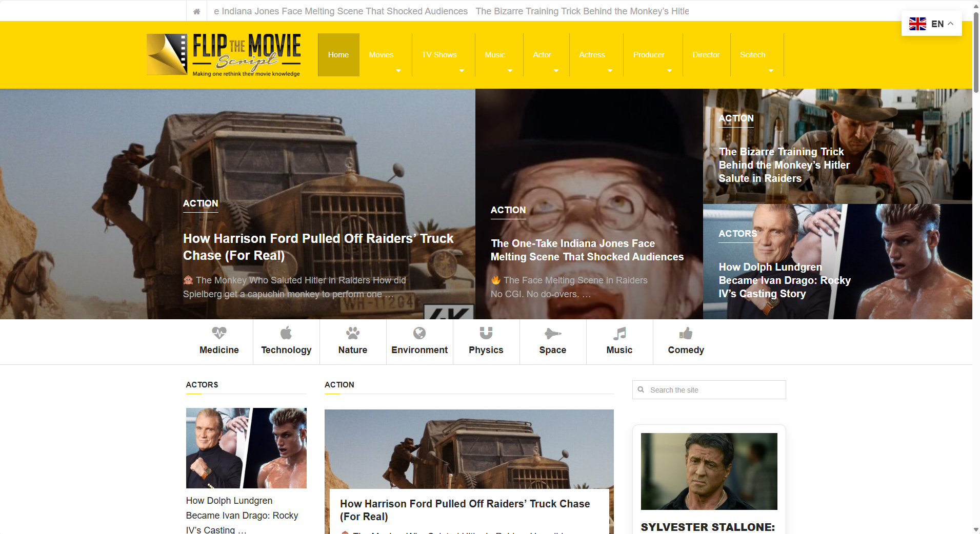Image resolution: width=980 pixels, height=534 pixels.
Task: Open hero article about Raiders' Truck Chase
Action: [x=318, y=247]
